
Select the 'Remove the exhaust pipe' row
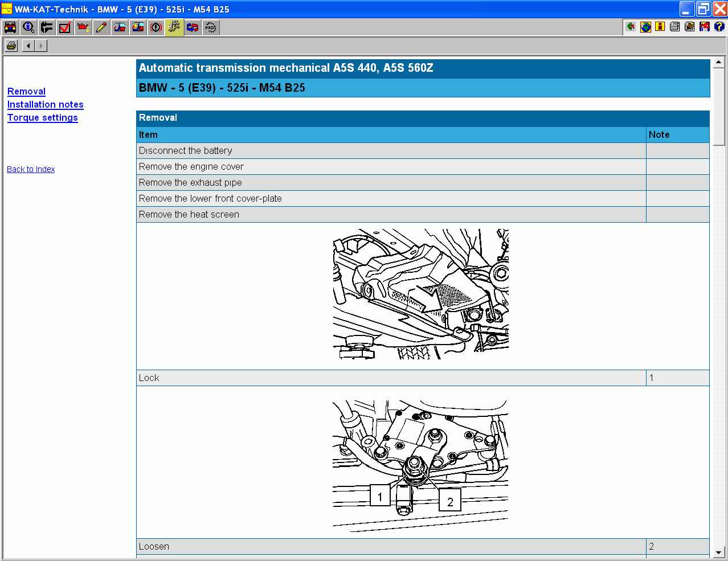click(423, 182)
